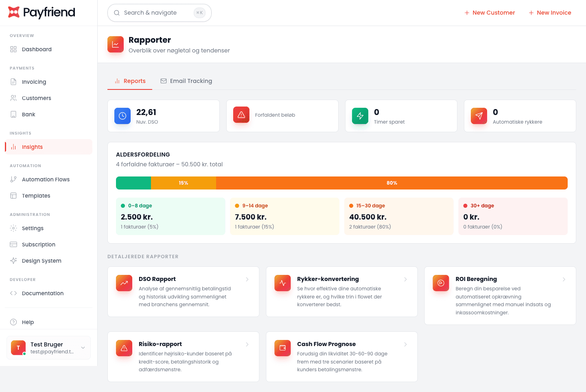586x392 pixels.
Task: Open the Risiko-rapport card
Action: click(x=183, y=357)
